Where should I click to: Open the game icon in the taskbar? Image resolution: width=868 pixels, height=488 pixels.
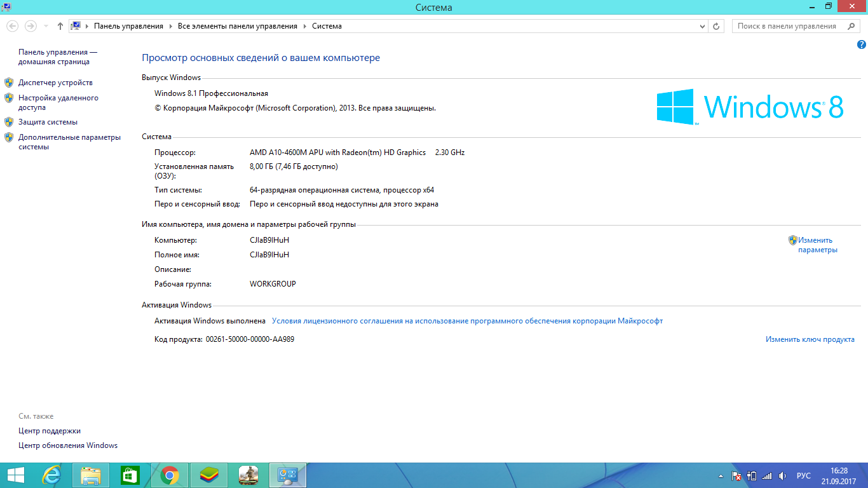pyautogui.click(x=248, y=475)
